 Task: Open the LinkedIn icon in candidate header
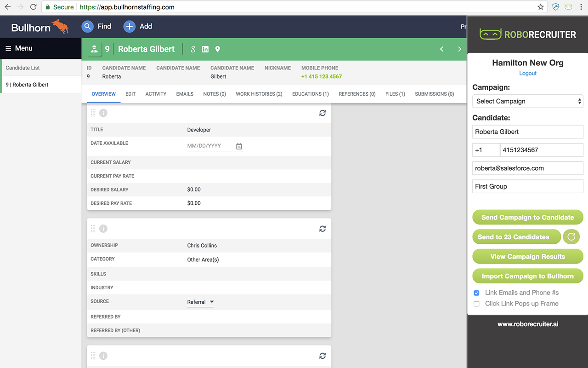click(x=205, y=49)
